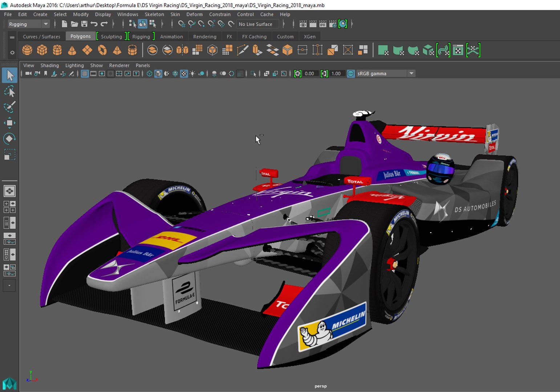This screenshot has height=392, width=560.
Task: Open the File menu
Action: coord(8,14)
